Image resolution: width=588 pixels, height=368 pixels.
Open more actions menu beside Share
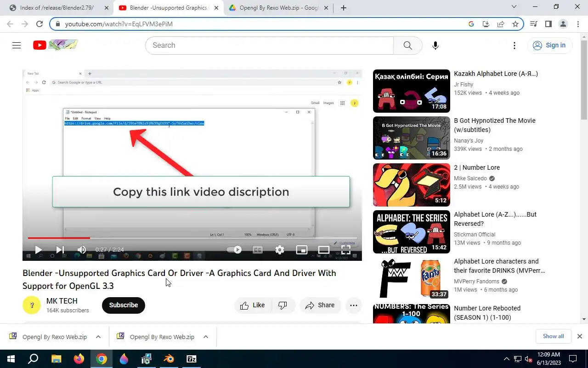tap(354, 305)
